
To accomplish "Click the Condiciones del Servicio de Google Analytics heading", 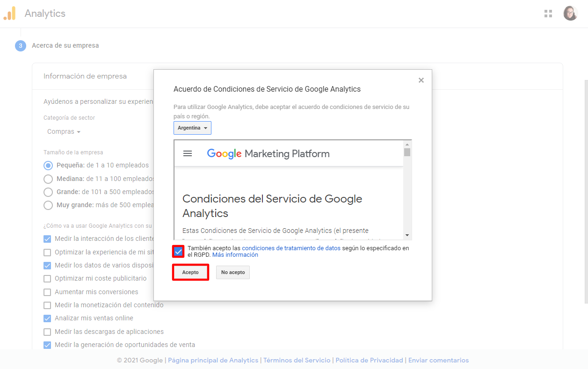I will point(272,206).
